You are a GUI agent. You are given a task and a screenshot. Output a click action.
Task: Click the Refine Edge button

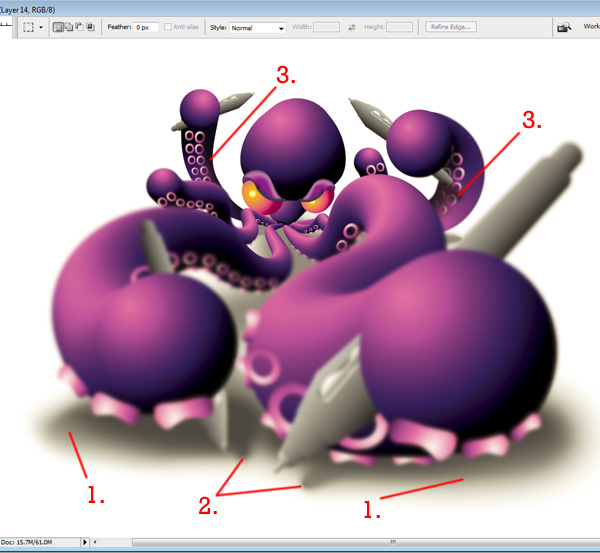(451, 27)
